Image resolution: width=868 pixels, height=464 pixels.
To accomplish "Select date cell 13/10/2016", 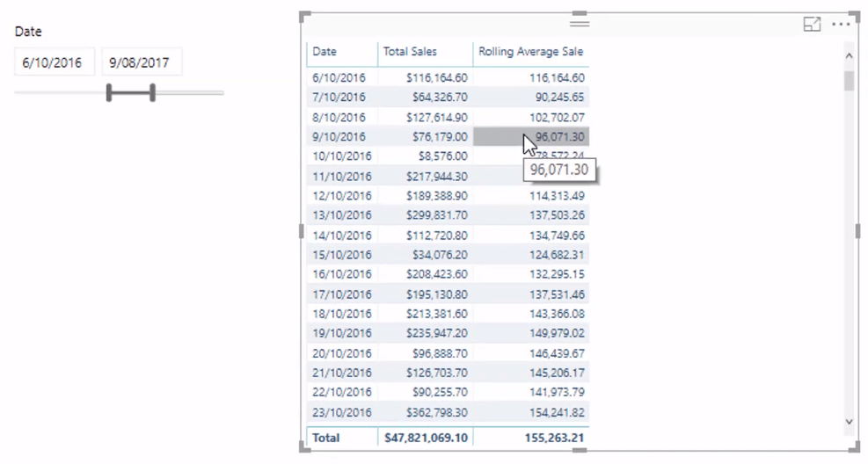I will 342,215.
